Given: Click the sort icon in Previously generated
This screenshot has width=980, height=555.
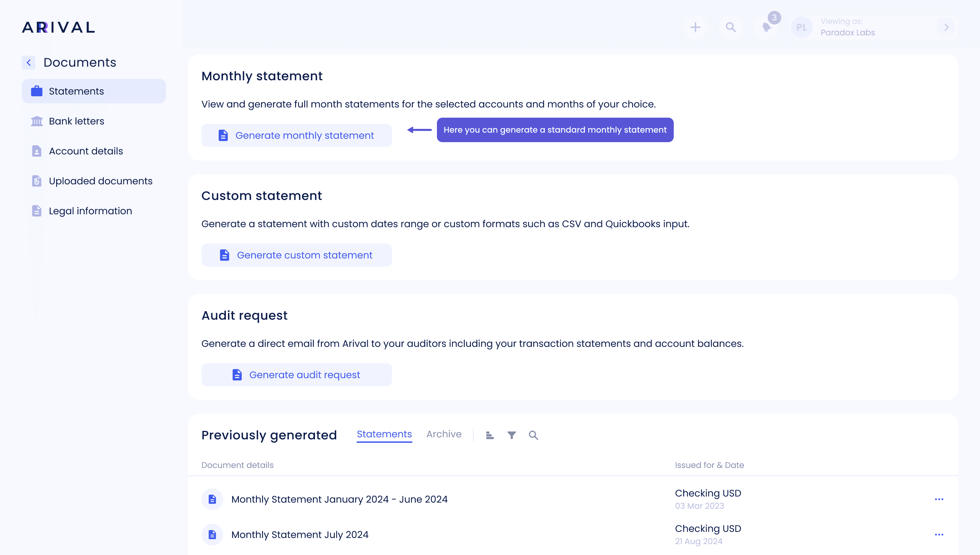Looking at the screenshot, I should (x=490, y=435).
